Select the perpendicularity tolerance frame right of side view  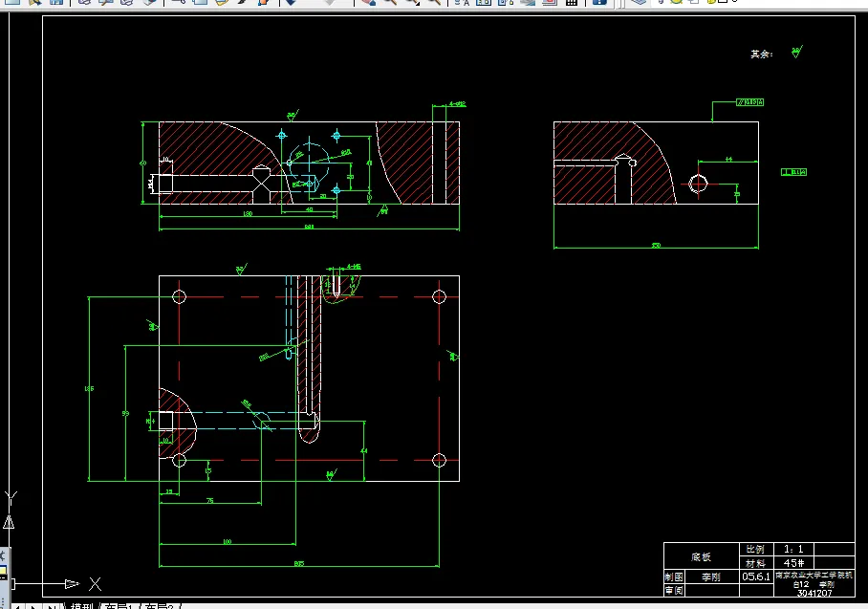coord(793,172)
